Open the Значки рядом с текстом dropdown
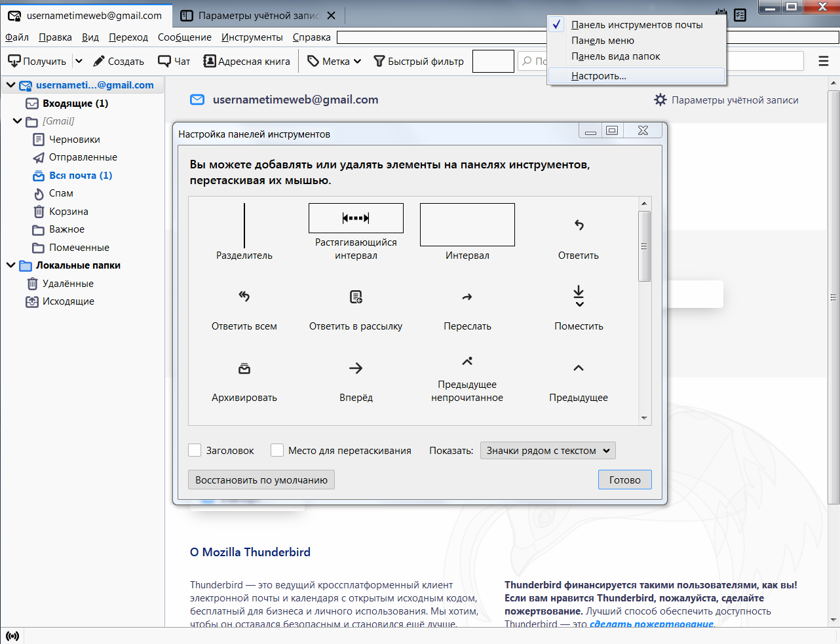 tap(548, 450)
